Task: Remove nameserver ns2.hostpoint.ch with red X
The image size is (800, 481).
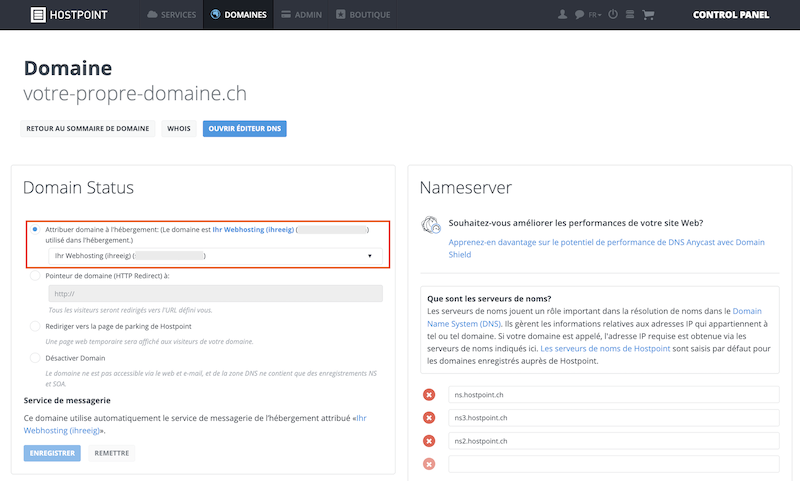Action: click(x=429, y=441)
